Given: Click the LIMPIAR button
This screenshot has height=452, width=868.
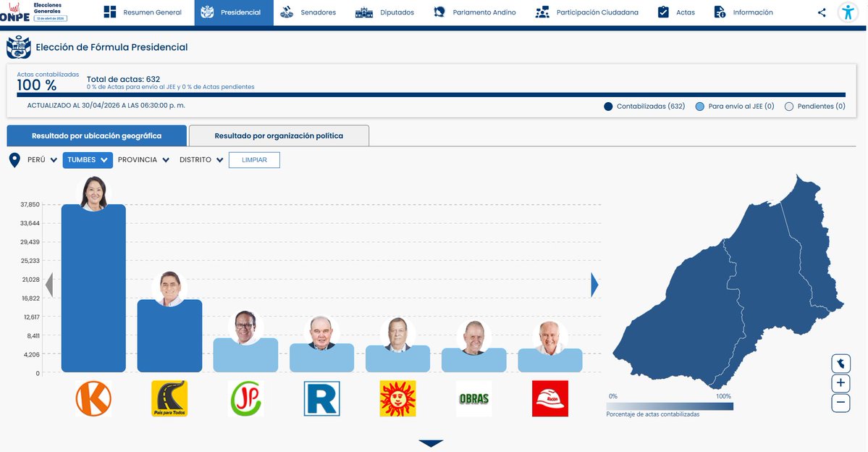Looking at the screenshot, I should 254,160.
